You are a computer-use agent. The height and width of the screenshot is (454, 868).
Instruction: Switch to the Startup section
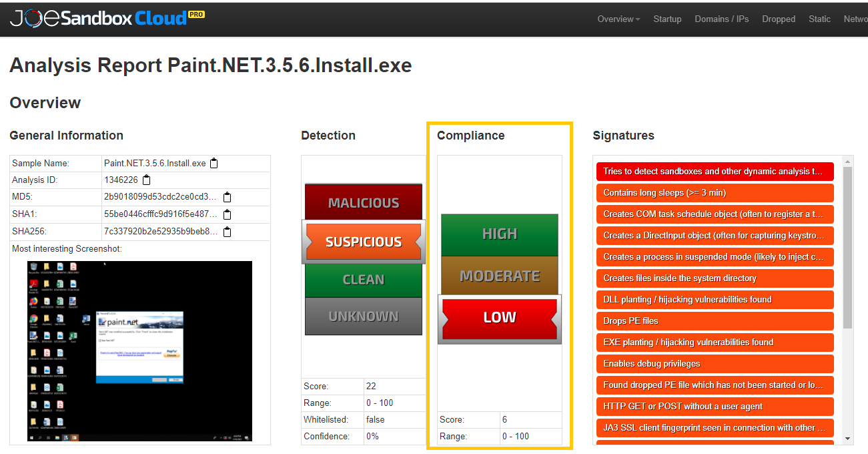coord(667,19)
